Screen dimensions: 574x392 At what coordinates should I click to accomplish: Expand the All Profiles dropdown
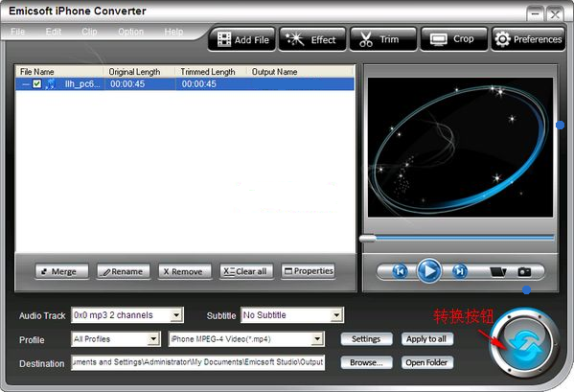click(153, 339)
